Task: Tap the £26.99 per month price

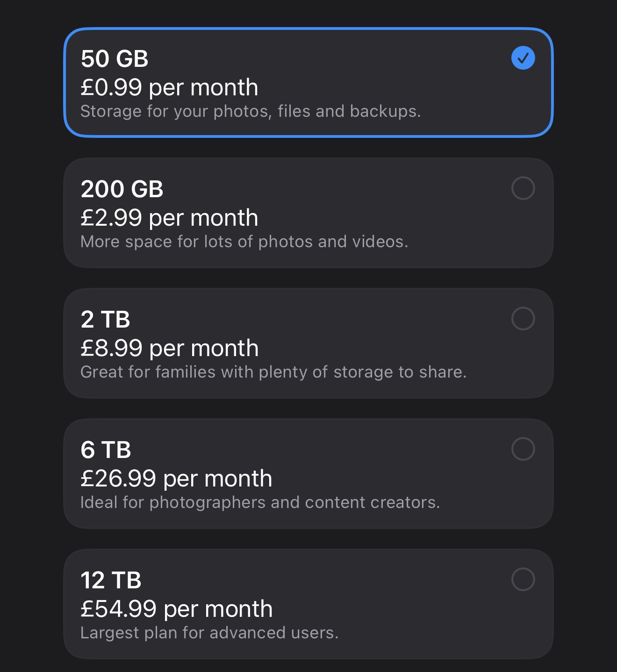Action: (176, 479)
